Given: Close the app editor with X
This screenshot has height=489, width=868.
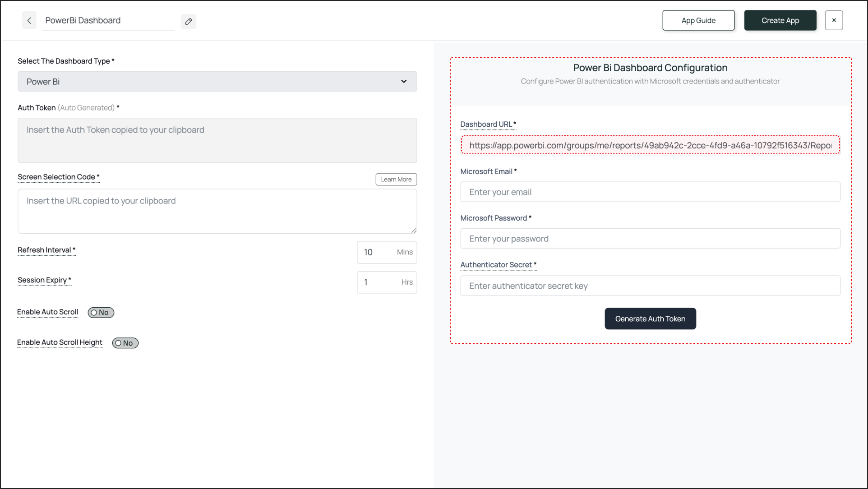Looking at the screenshot, I should pos(834,20).
